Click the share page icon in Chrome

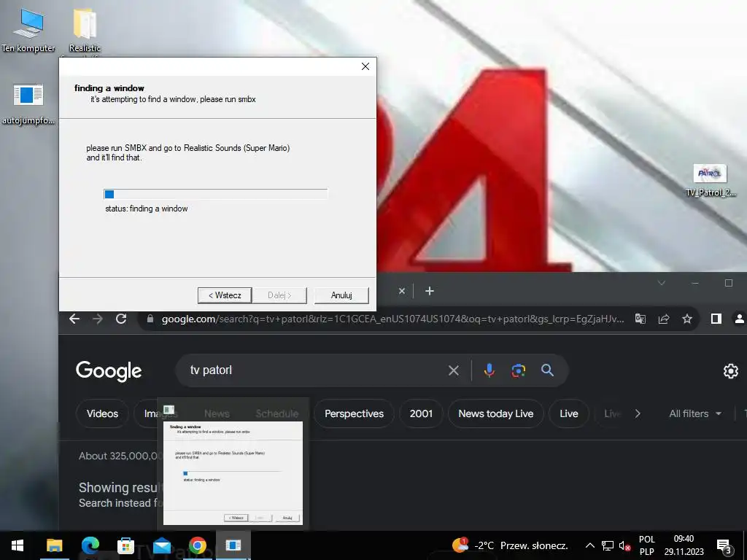coord(664,319)
